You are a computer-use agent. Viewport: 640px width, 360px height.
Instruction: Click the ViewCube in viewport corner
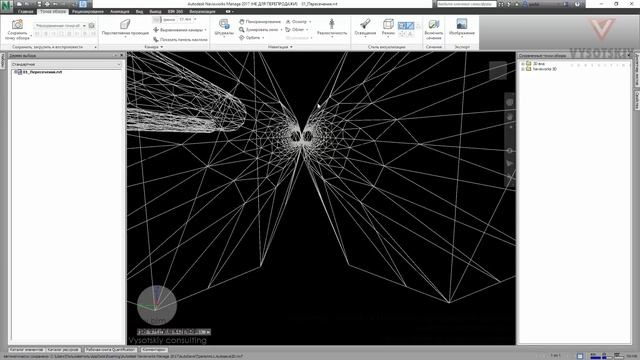click(498, 71)
